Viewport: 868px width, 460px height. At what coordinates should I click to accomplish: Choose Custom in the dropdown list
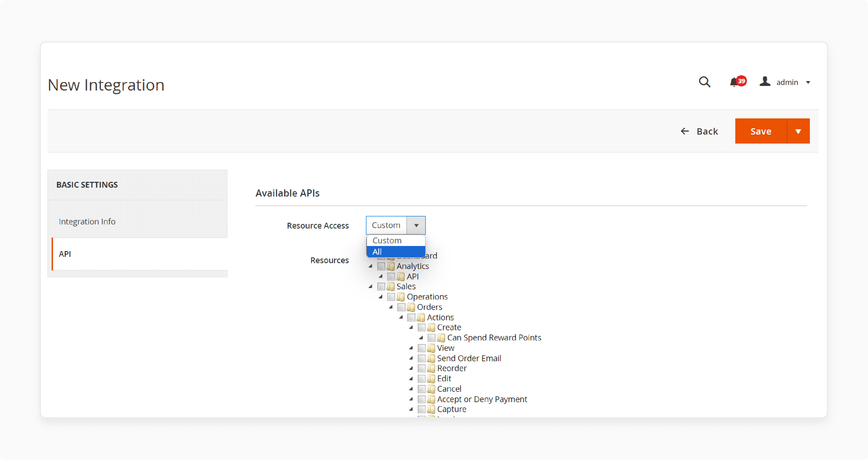395,240
